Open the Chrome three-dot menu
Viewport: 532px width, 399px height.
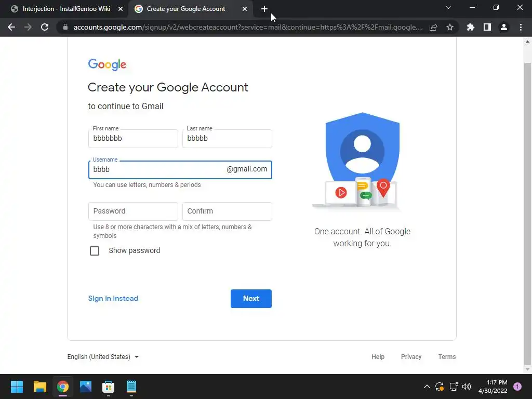click(521, 27)
